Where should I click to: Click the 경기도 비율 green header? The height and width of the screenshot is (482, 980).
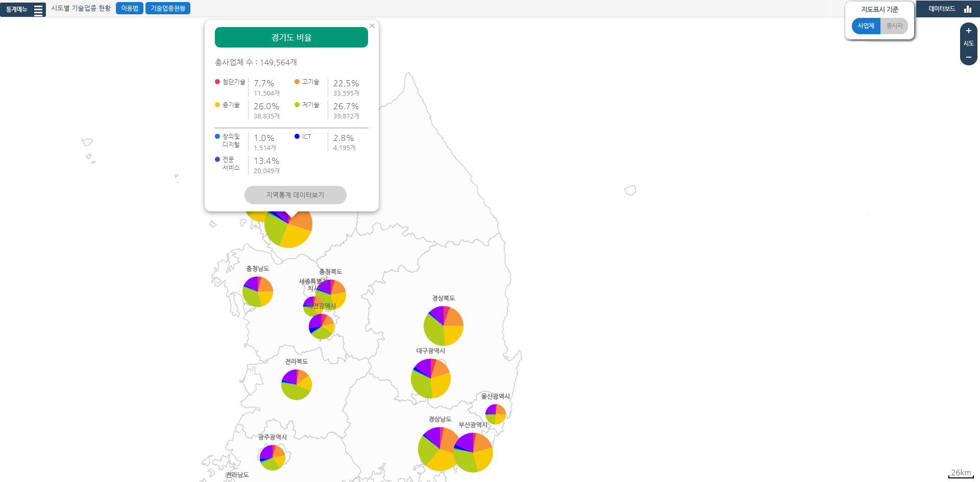pyautogui.click(x=291, y=37)
